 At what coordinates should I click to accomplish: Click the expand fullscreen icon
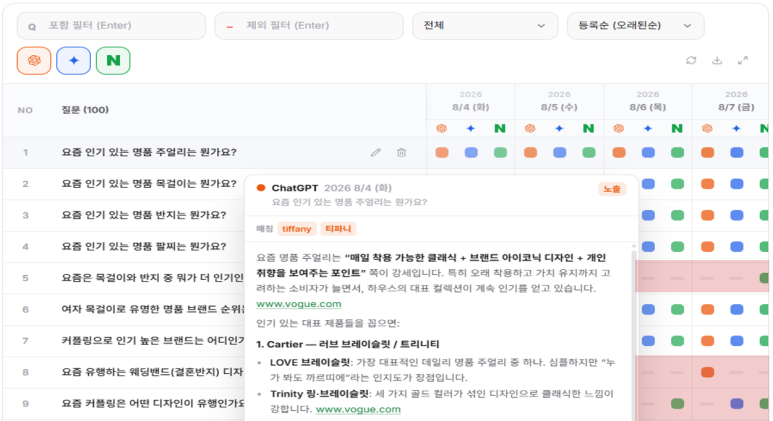[x=743, y=60]
